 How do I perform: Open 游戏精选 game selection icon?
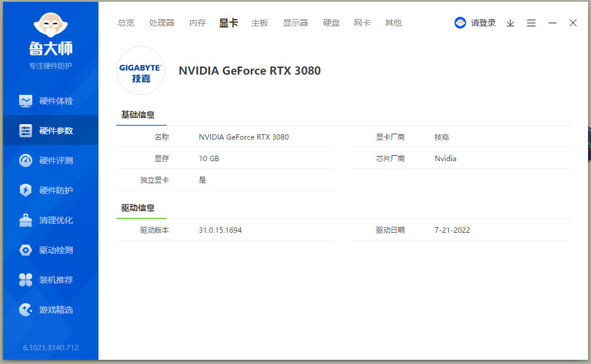pyautogui.click(x=26, y=310)
